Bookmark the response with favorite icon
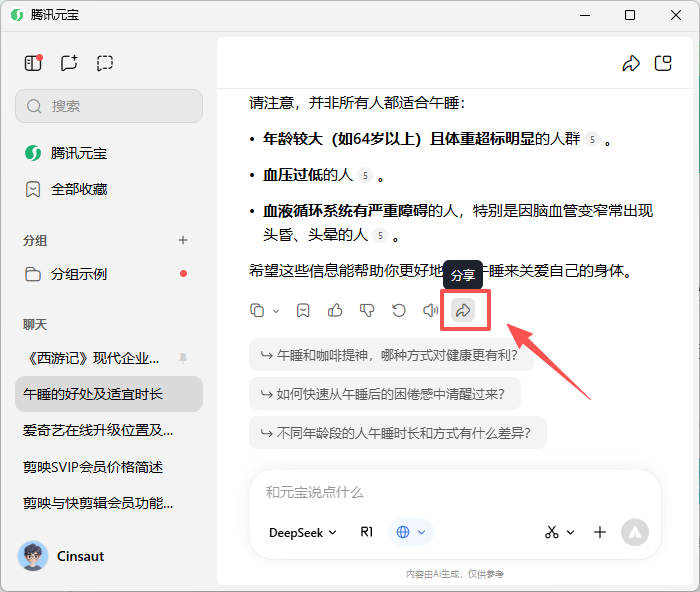 tap(303, 310)
